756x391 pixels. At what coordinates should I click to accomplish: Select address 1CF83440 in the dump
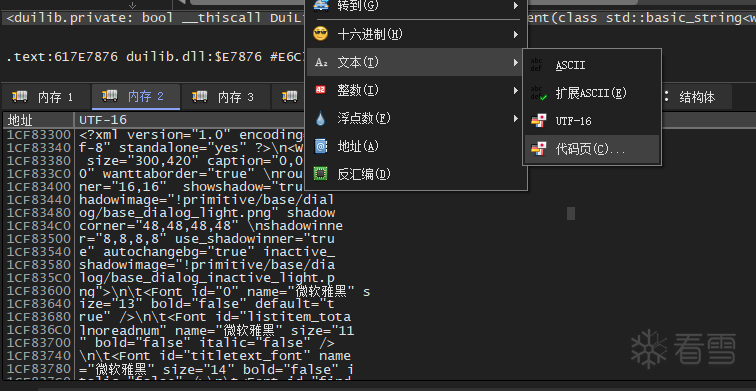(x=39, y=200)
